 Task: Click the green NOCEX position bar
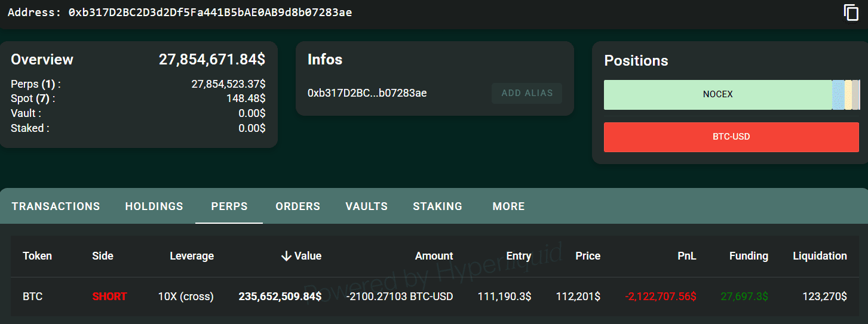(717, 95)
